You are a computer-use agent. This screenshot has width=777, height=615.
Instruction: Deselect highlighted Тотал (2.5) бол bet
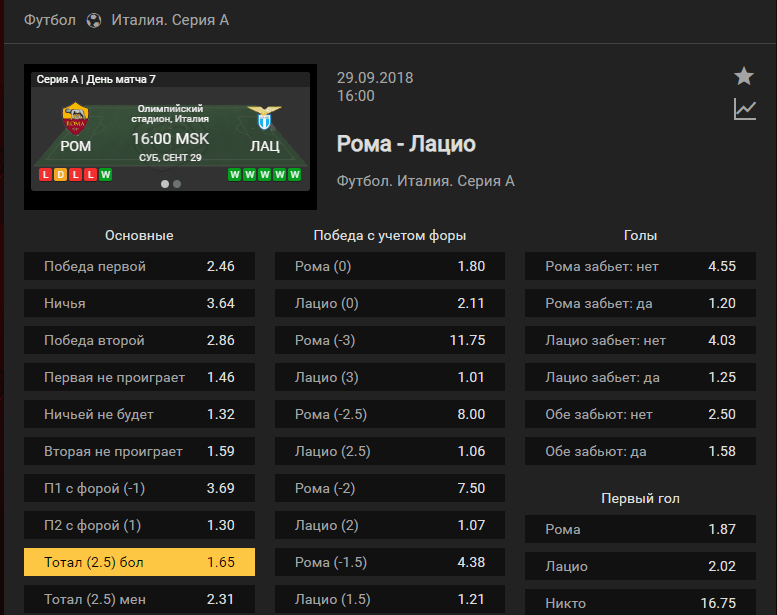(139, 562)
